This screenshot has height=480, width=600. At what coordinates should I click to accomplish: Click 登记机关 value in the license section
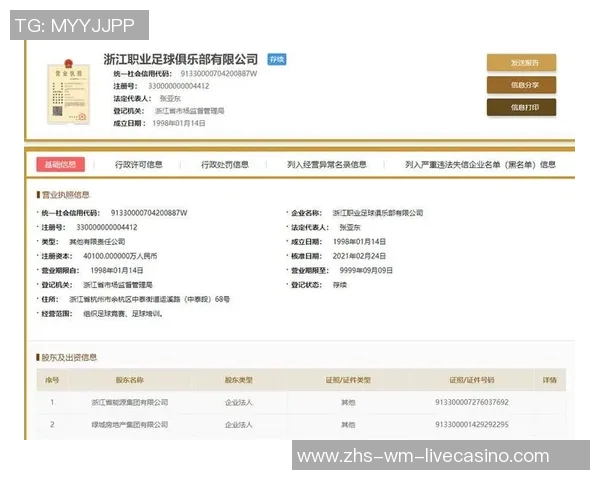pyautogui.click(x=118, y=285)
